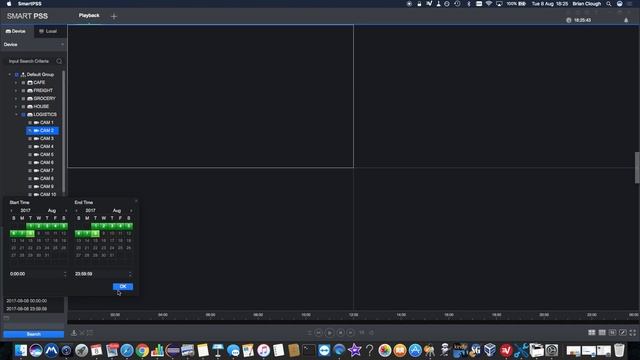Check the CAM 4 checkbox
Image resolution: width=640 pixels, height=360 pixels.
[30, 147]
